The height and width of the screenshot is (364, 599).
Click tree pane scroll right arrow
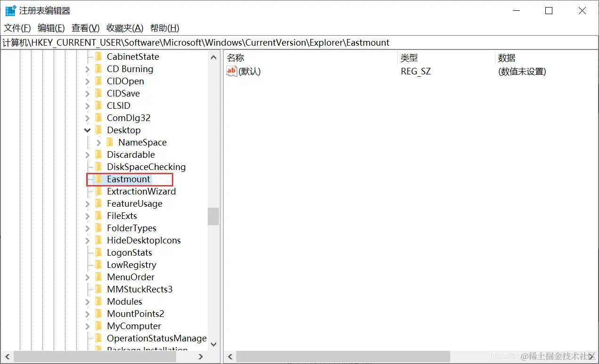[x=201, y=356]
